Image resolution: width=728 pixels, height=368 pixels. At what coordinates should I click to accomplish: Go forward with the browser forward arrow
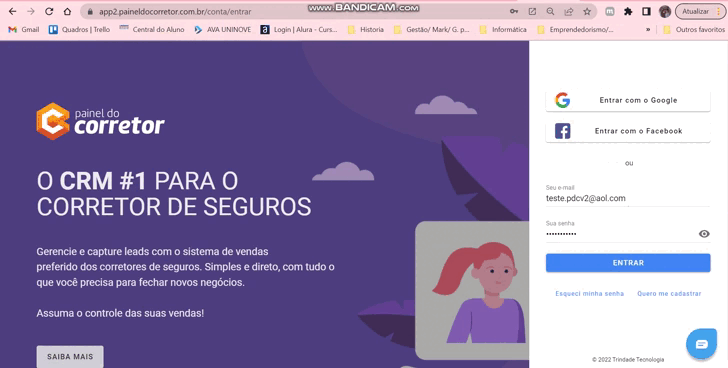(31, 12)
